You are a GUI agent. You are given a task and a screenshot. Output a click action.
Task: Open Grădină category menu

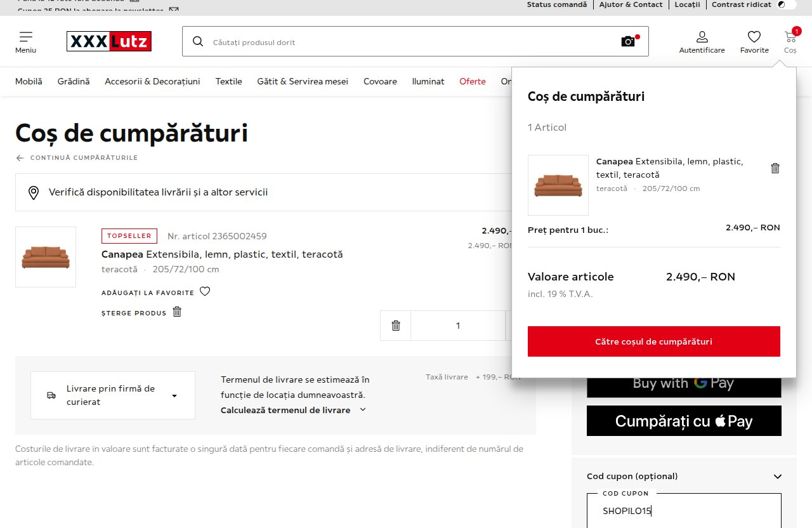pos(74,81)
